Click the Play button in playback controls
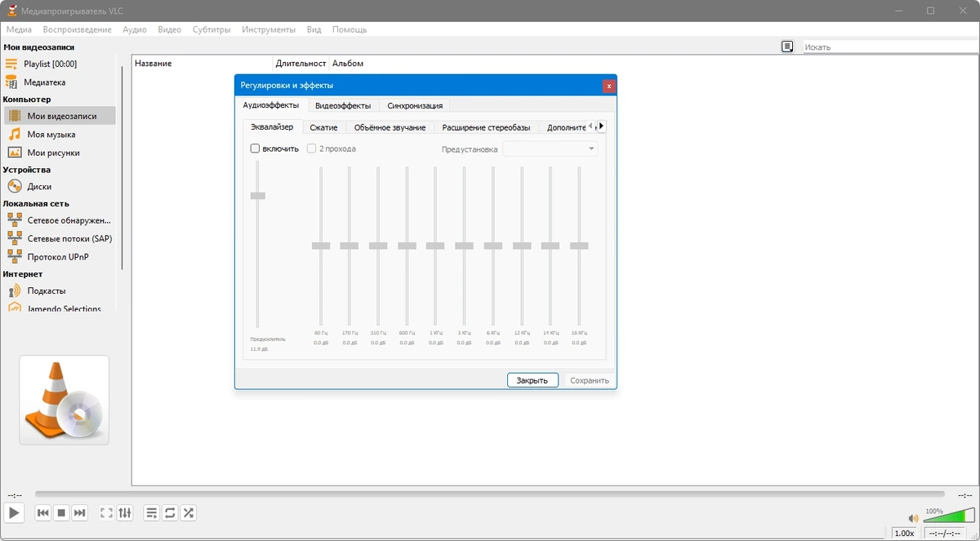This screenshot has height=541, width=980. (14, 512)
